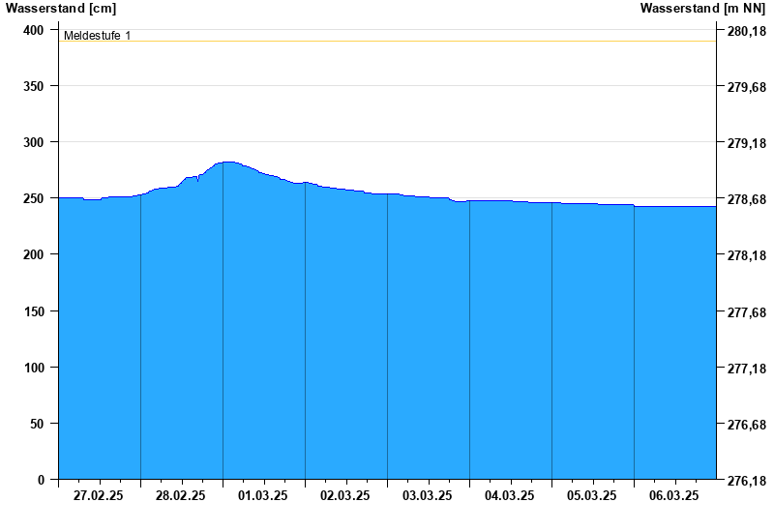The width and height of the screenshot is (774, 532).
Task: Select the 06.03.25 date label
Action: tap(673, 496)
